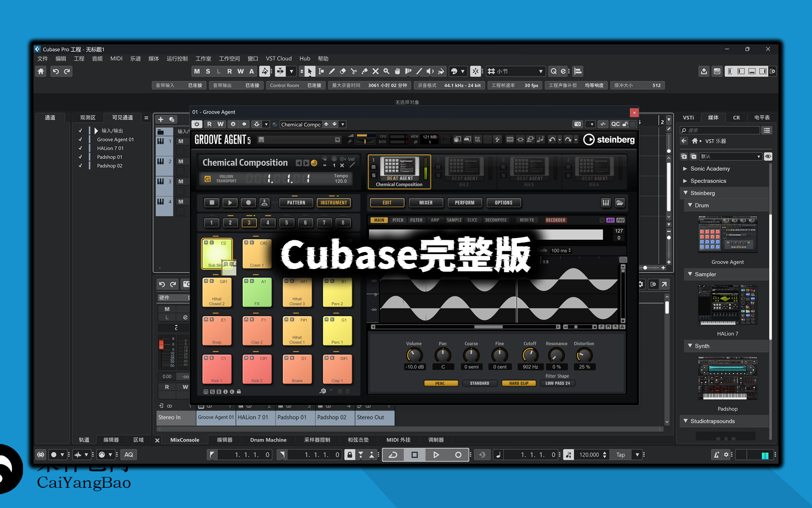Select the Eraser tool in the toolbar
The width and height of the screenshot is (812, 508).
(343, 71)
